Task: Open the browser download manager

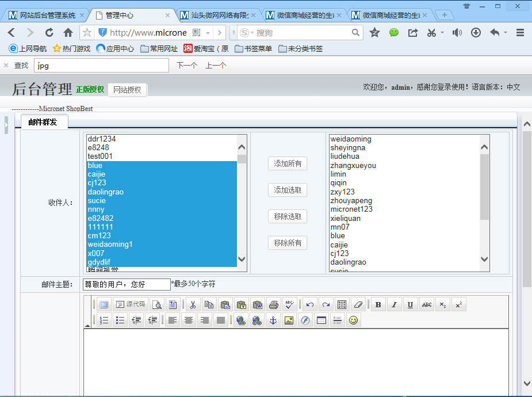Action: 476,33
